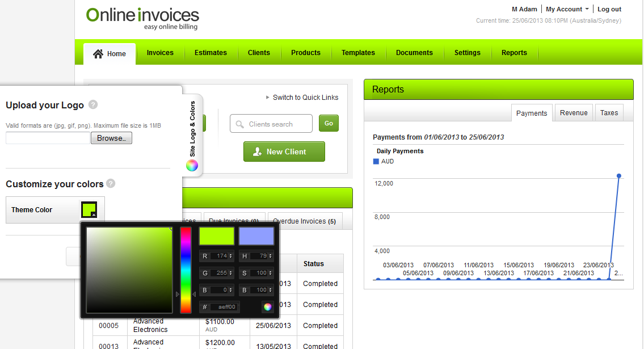Viewport: 644px width, 349px height.
Task: Click the blue AUD legend marker
Action: coord(376,162)
